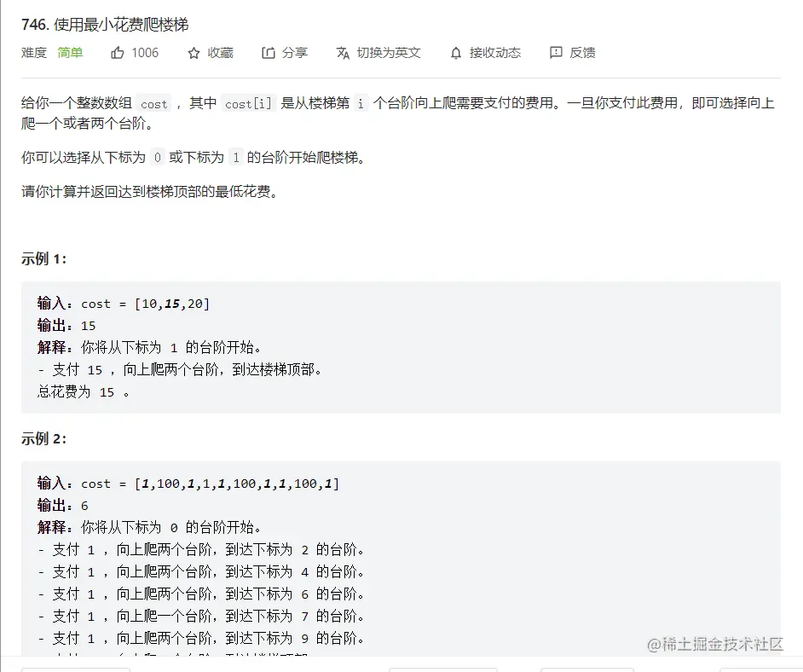Click the line 你将从下标为 0 的台阶开始
Screen dimensions: 803x672
pos(149,528)
